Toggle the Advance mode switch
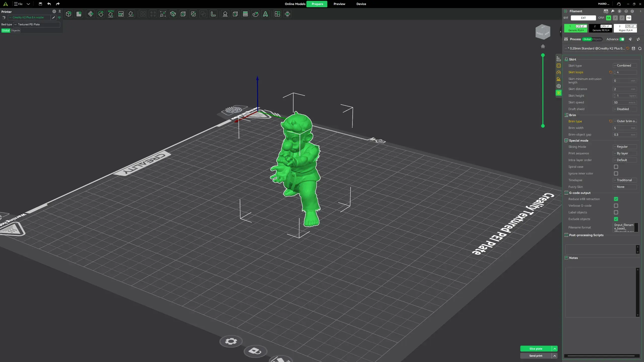This screenshot has width=644, height=362. pyautogui.click(x=622, y=39)
